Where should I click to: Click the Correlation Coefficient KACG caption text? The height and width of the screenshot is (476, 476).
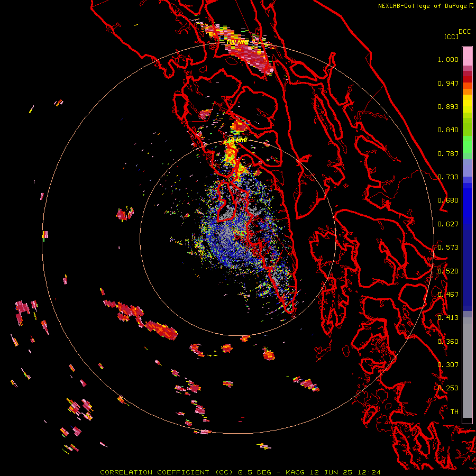tap(240, 472)
